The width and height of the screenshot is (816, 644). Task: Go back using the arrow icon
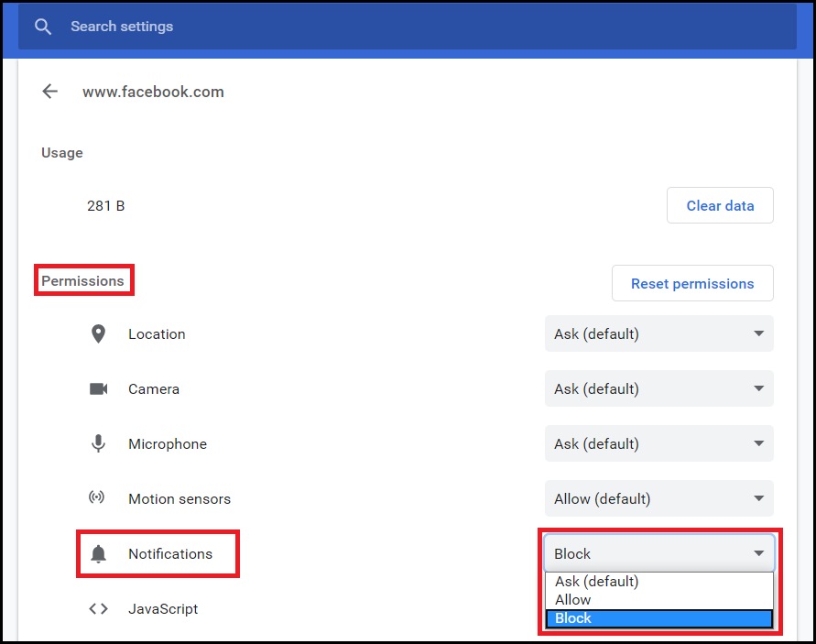coord(49,92)
